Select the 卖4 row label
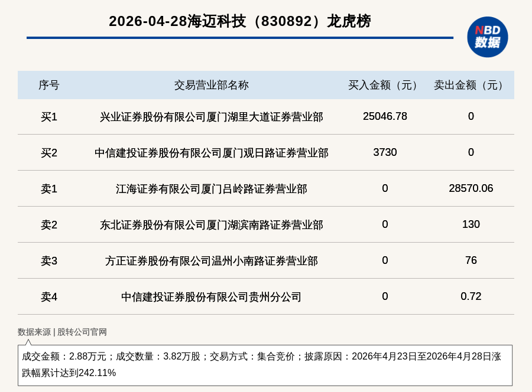 tap(49, 297)
